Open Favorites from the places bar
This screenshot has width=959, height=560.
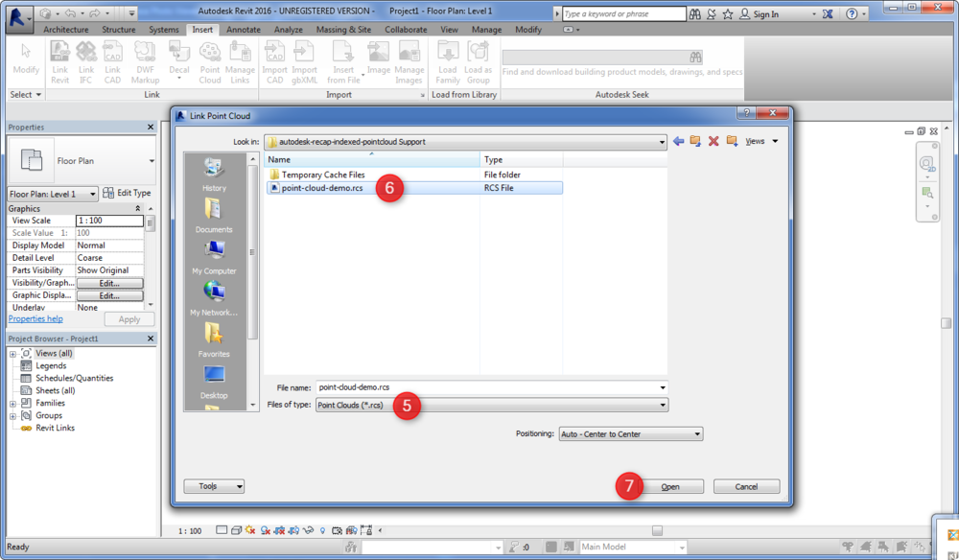(x=214, y=339)
